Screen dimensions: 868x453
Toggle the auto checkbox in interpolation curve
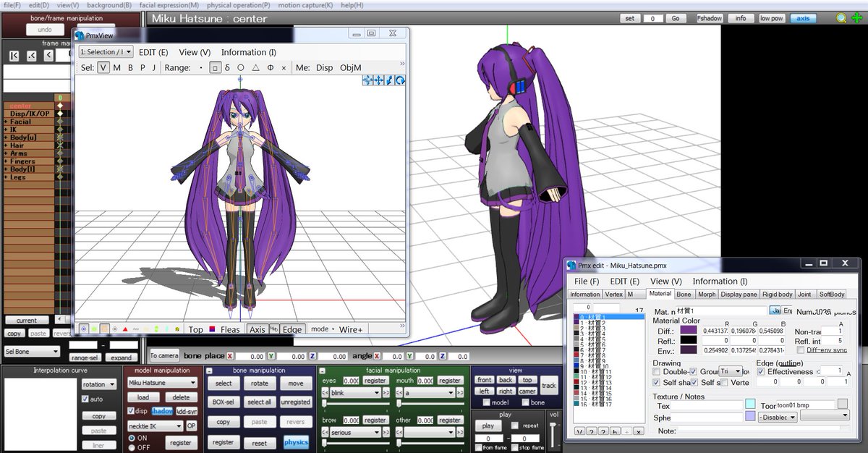coord(85,399)
